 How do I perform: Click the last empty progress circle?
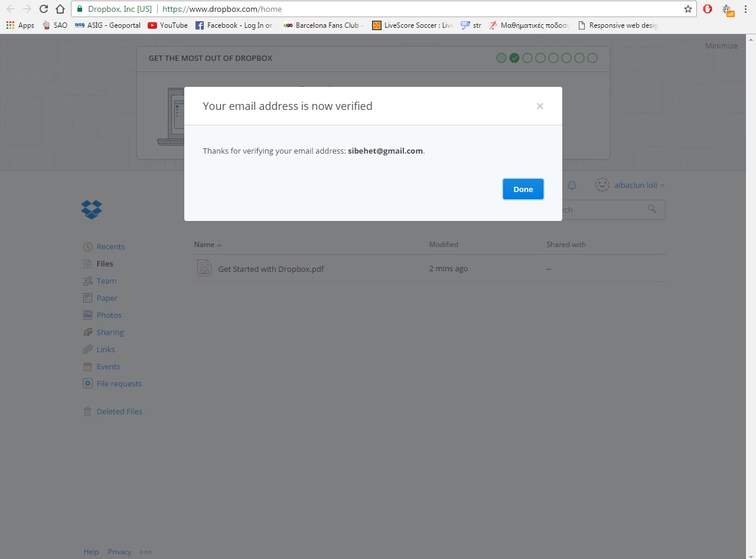[592, 58]
